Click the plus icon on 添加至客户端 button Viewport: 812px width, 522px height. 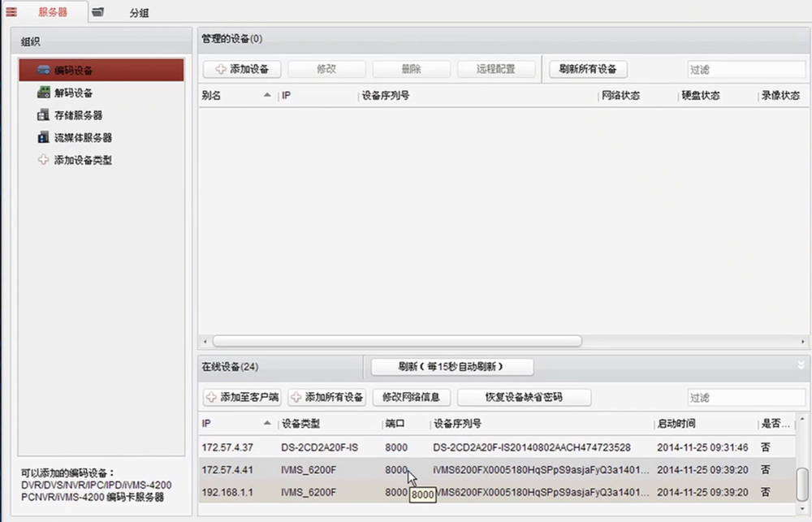(212, 398)
